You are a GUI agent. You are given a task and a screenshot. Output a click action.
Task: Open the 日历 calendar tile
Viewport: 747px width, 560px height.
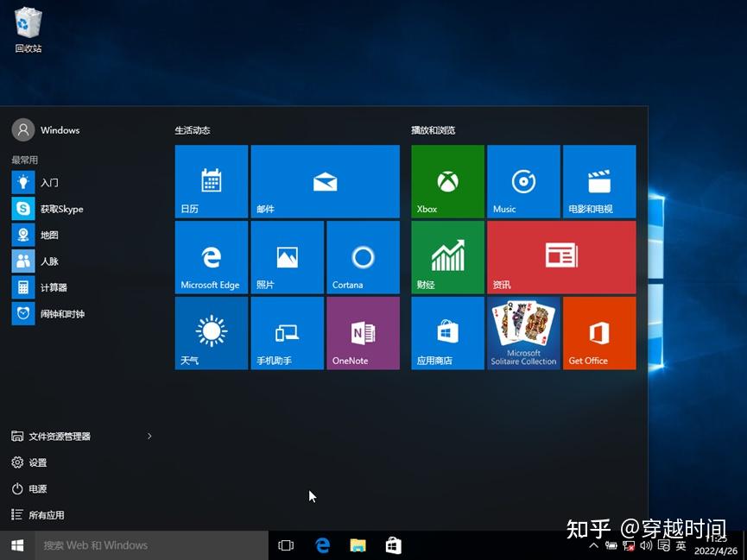point(211,181)
